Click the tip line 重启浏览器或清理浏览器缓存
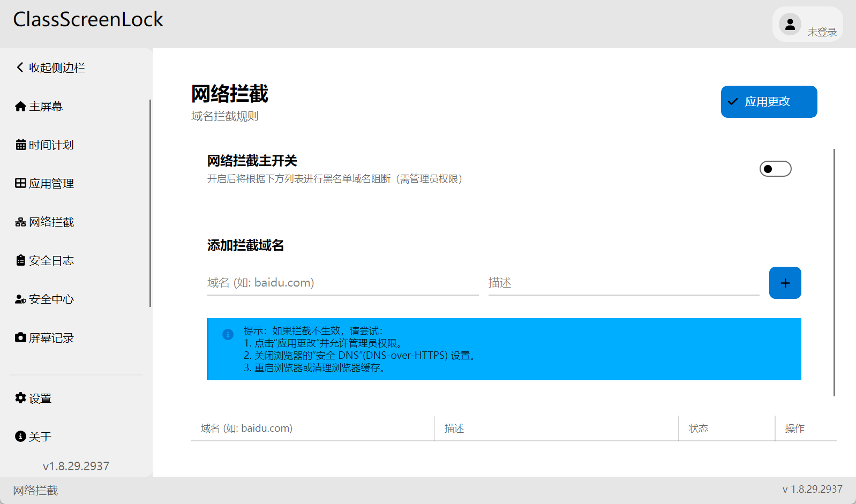856x504 pixels. pyautogui.click(x=315, y=368)
